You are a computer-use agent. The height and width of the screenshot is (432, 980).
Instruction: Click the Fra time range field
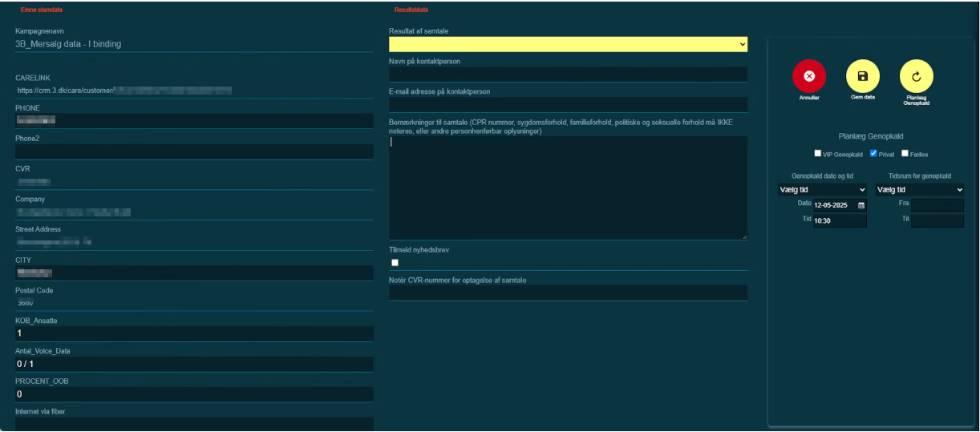(x=937, y=205)
